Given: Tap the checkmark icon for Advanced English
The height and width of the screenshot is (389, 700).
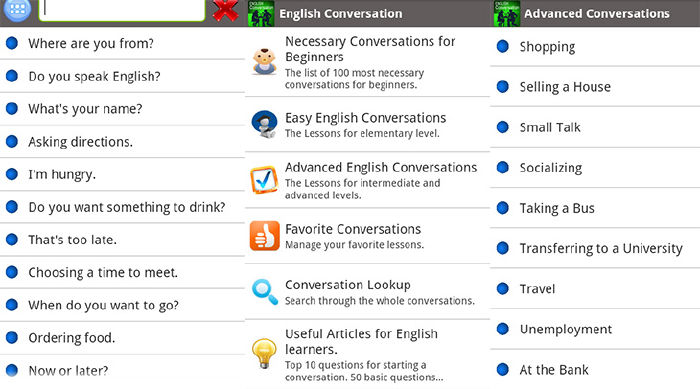Looking at the screenshot, I should 264,180.
